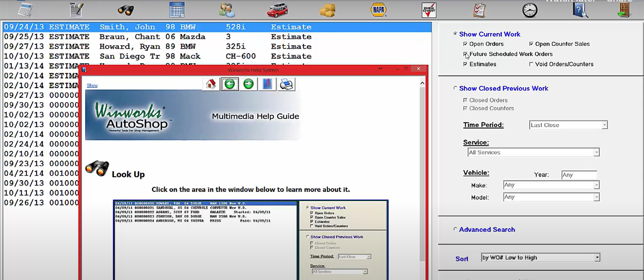Open the time clock toolbar icon
Screen dimensions: 644x280
(x=530, y=10)
